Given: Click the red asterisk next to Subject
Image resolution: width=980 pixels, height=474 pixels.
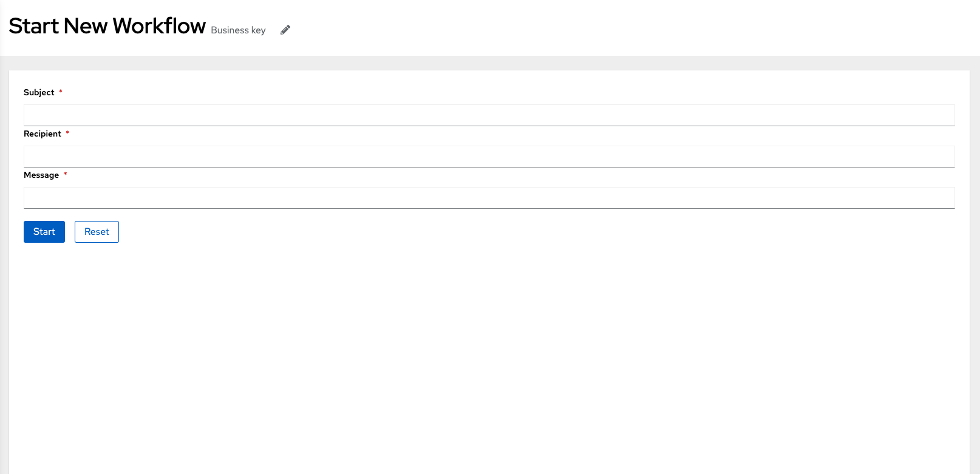Looking at the screenshot, I should (60, 92).
